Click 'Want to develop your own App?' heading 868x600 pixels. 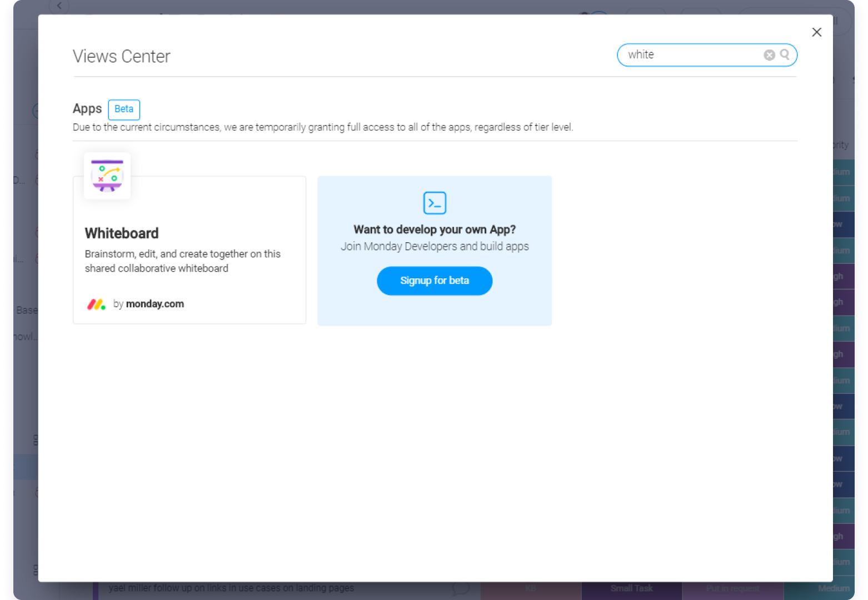coord(435,229)
